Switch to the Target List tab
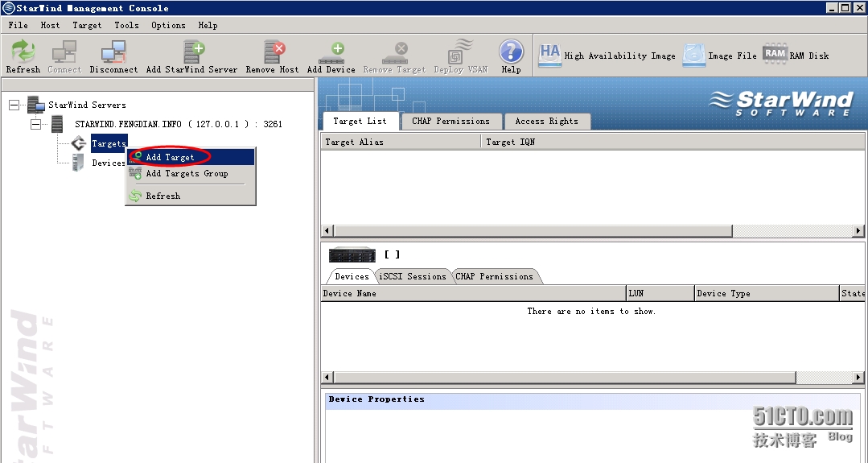 (x=360, y=122)
